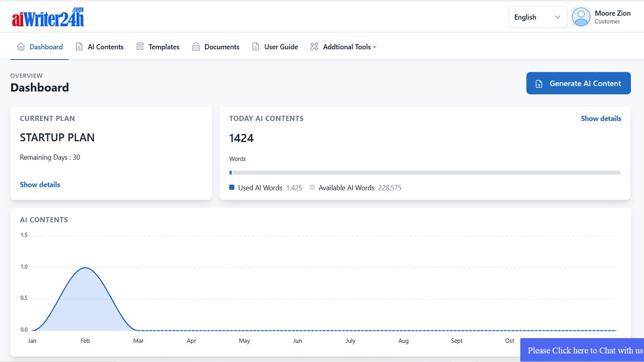
Task: Expand the Addtional Tools menu chevron
Action: pos(375,47)
